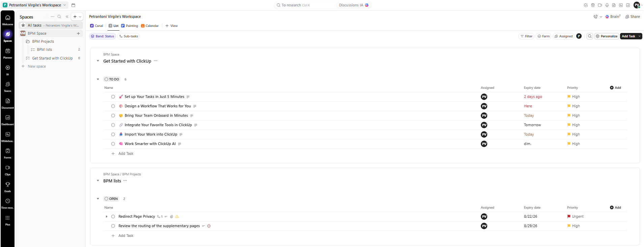Screen dimensions: 644x247
Task: Click the quick create task checkmark icon
Action: [x=586, y=5]
